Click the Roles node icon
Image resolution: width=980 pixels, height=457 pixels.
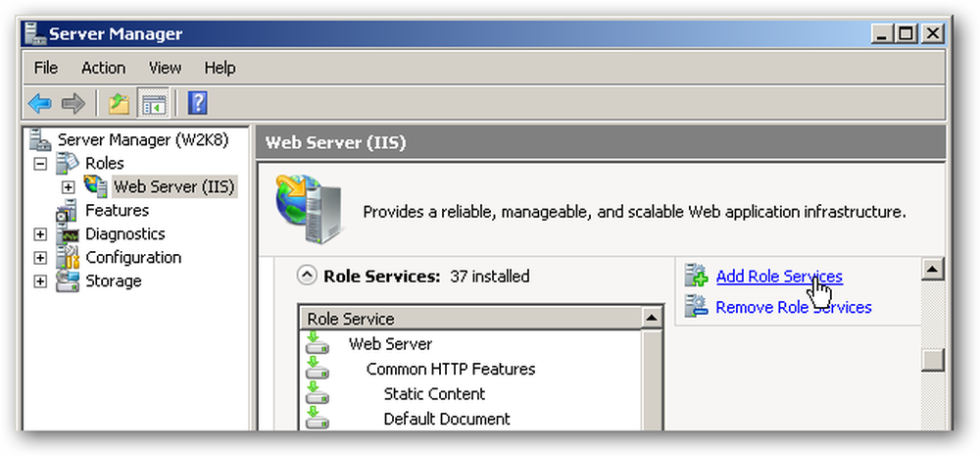point(67,163)
